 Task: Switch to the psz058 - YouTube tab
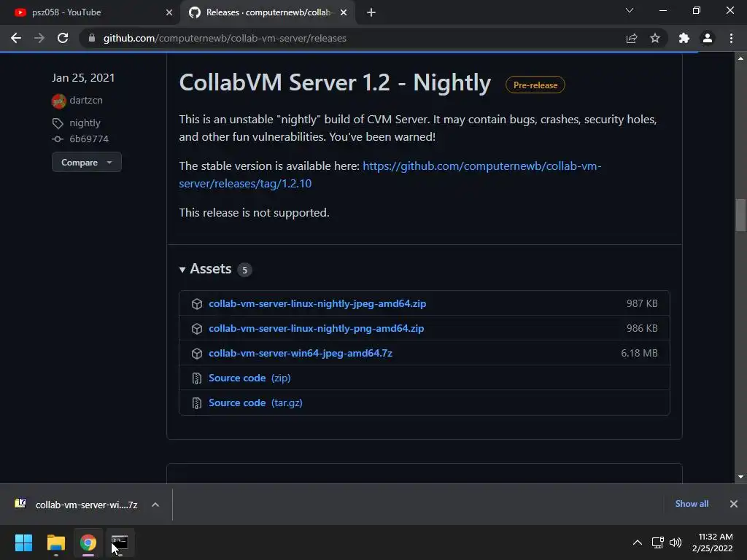(x=90, y=12)
